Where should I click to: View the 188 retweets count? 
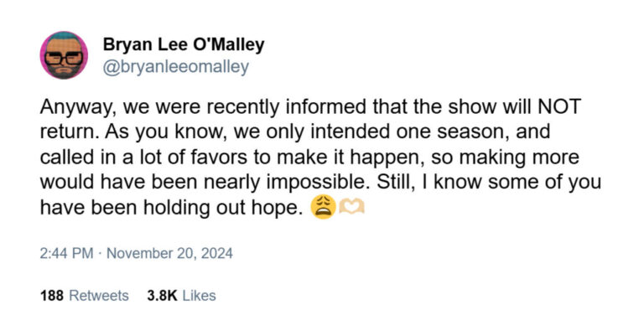tap(52, 296)
